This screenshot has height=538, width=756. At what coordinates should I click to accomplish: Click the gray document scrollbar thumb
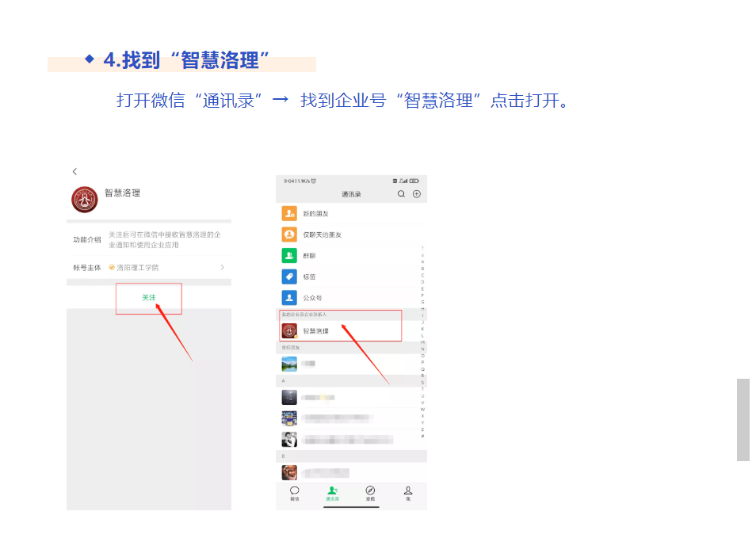click(743, 419)
